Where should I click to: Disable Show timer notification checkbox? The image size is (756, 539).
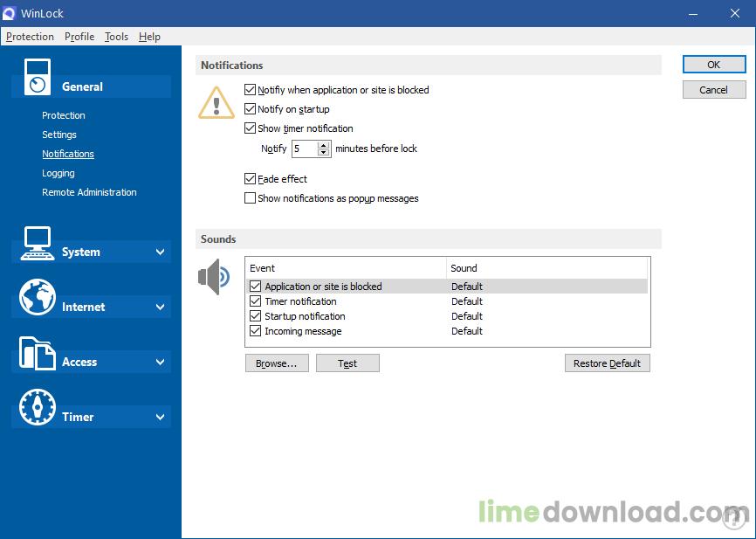coord(250,128)
